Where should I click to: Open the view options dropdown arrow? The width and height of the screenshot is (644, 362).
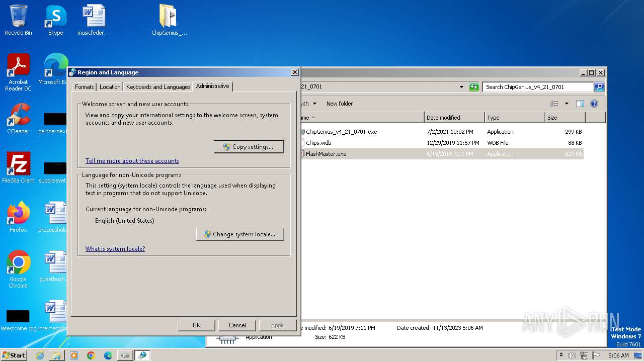click(x=567, y=104)
